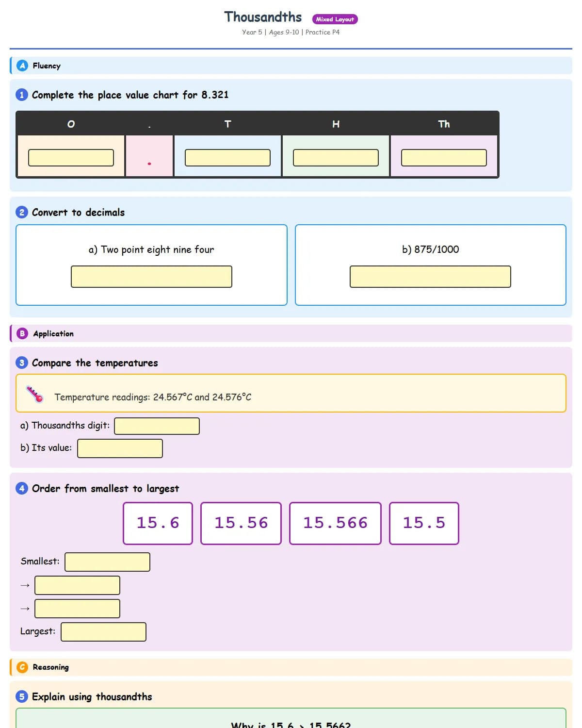Click the decimal point cell in the chart
The height and width of the screenshot is (728, 582).
[149, 157]
